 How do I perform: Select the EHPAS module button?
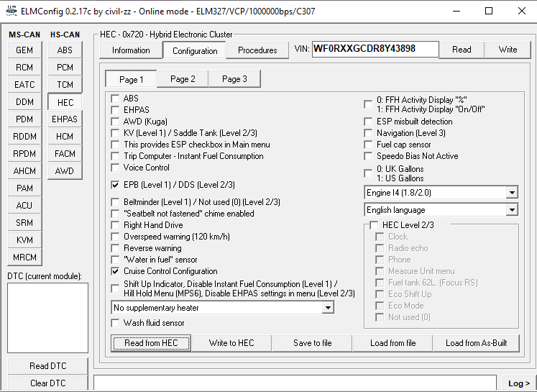[65, 119]
